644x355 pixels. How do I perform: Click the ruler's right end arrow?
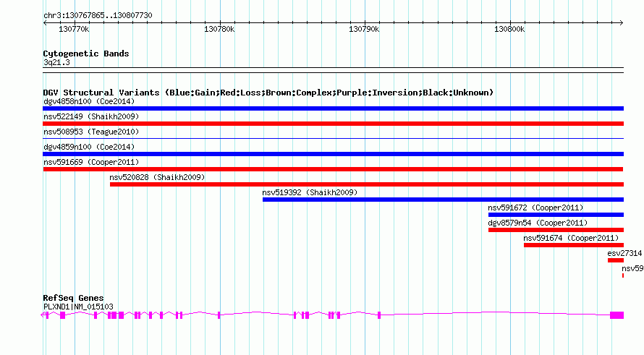point(622,22)
